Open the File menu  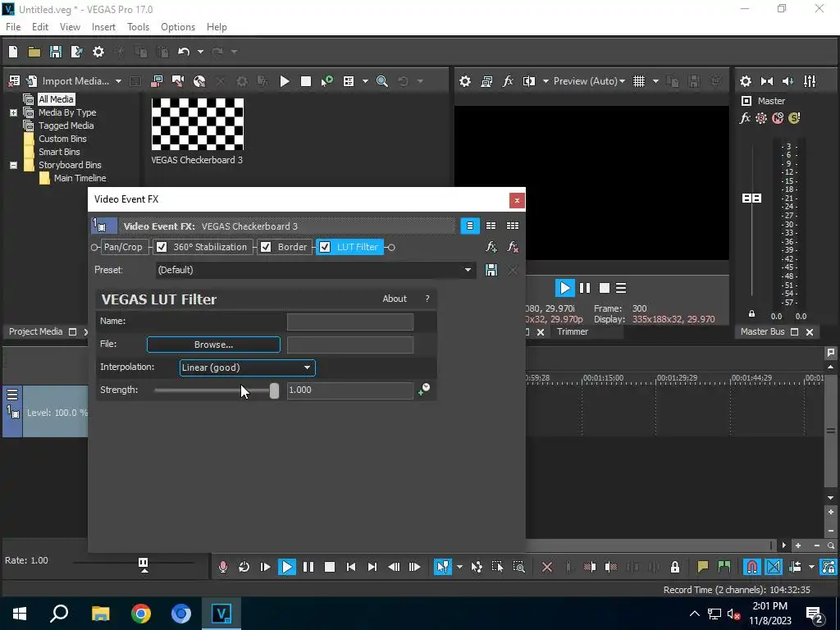[13, 27]
